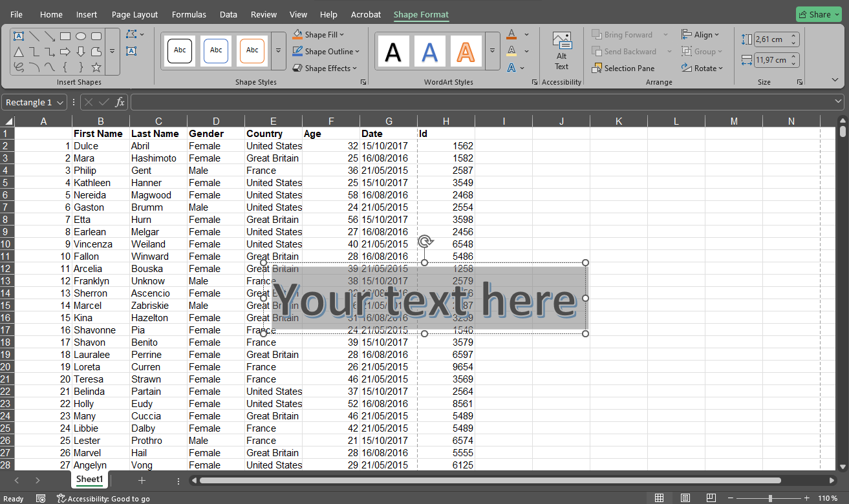Select the Sheet1 tab

click(89, 479)
